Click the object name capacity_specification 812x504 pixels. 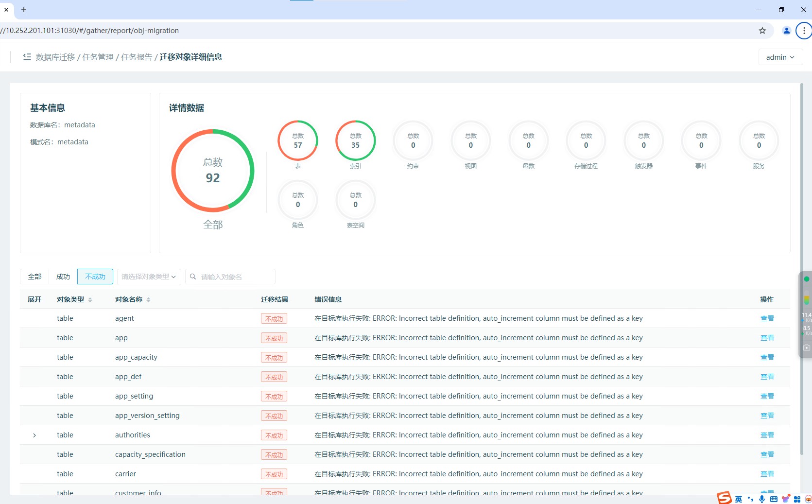[x=150, y=454]
